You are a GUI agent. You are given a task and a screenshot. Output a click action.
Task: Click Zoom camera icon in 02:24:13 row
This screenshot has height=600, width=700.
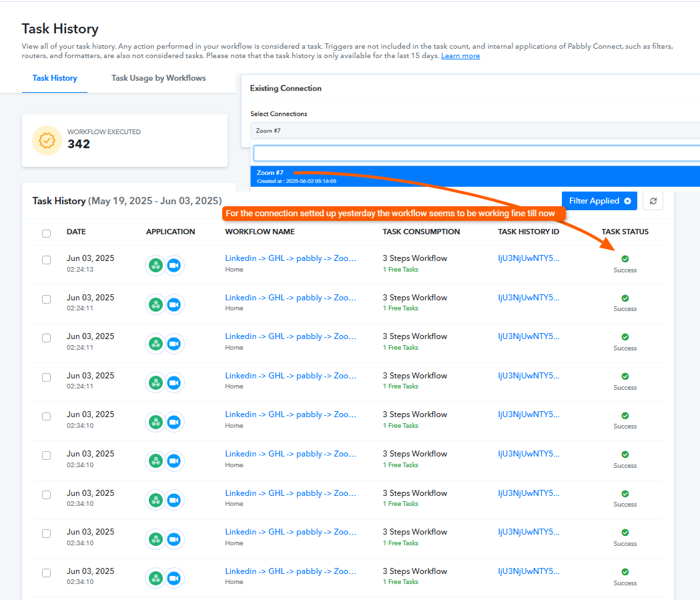click(174, 266)
